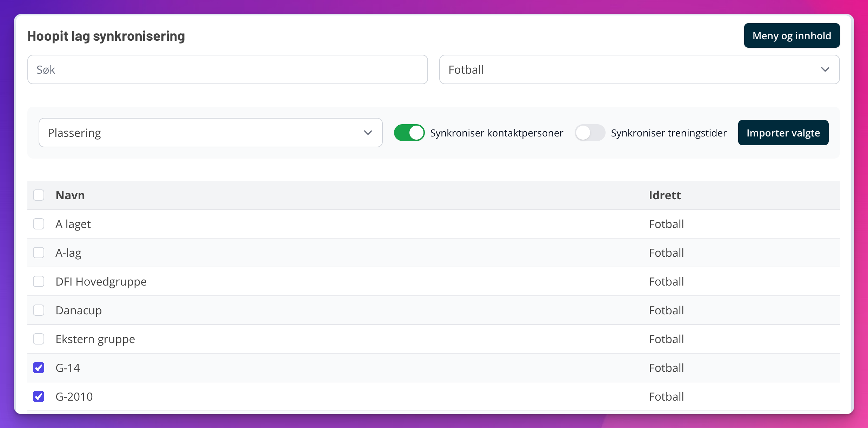This screenshot has height=428, width=868.
Task: Check the select-all checkbox beside Navn
Action: pyautogui.click(x=39, y=195)
